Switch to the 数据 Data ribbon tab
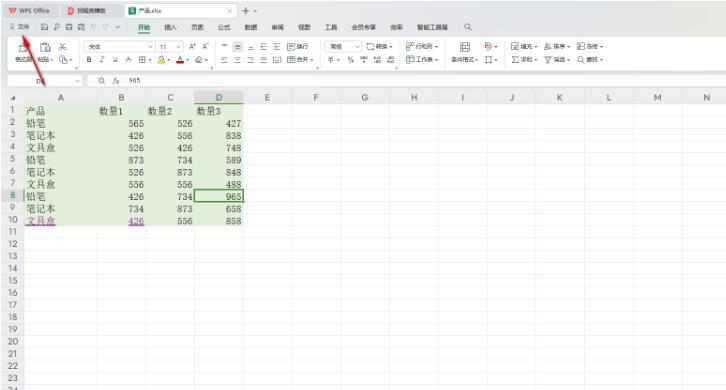Viewport: 726px width, 390px height. point(250,27)
